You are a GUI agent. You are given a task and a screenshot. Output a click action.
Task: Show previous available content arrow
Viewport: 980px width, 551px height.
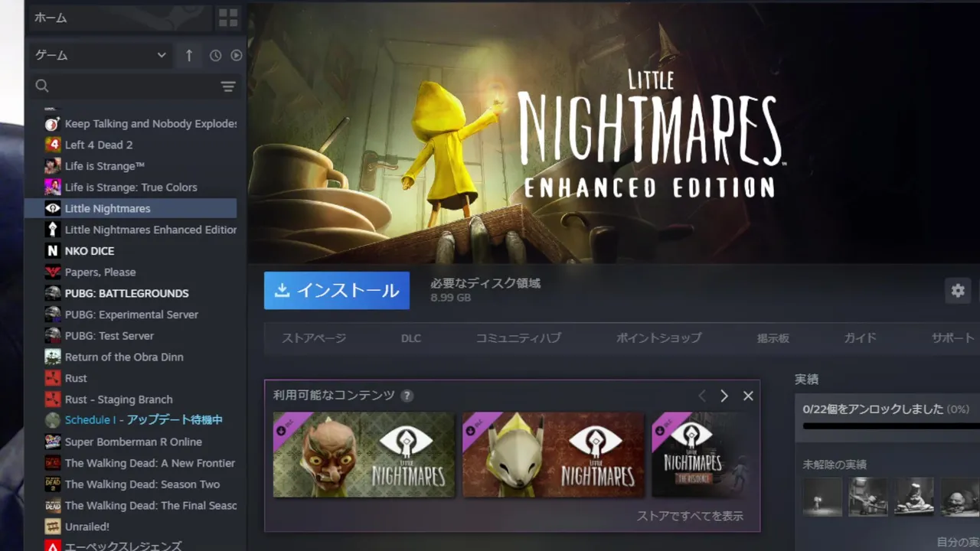[702, 396]
